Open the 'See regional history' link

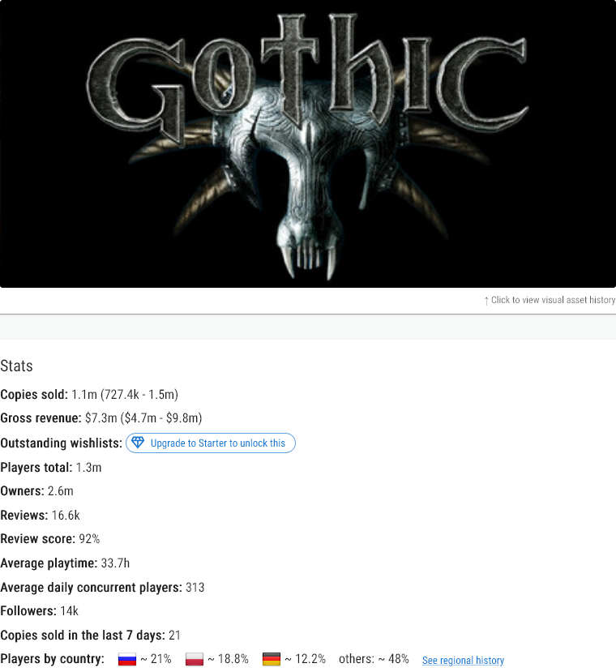[x=463, y=660]
